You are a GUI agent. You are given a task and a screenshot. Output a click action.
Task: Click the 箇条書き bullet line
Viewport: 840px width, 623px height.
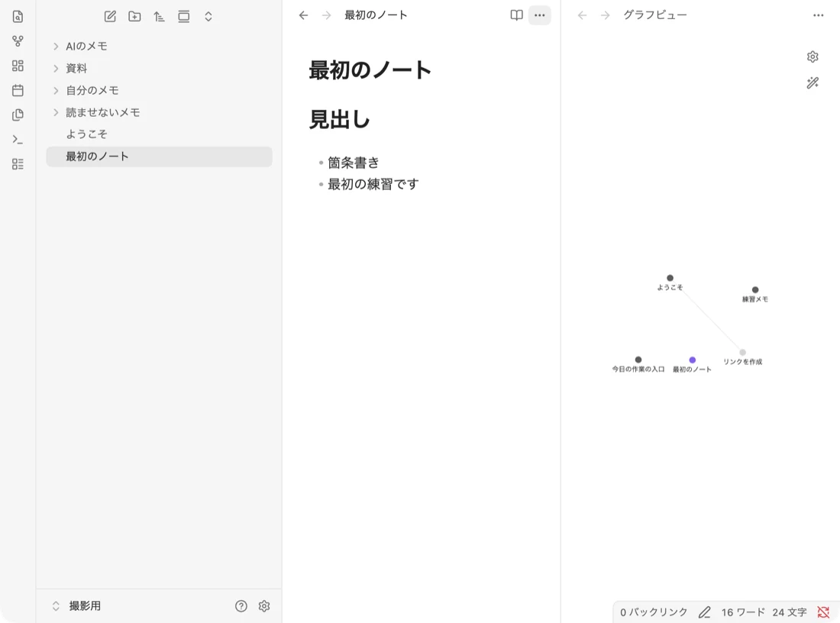354,163
